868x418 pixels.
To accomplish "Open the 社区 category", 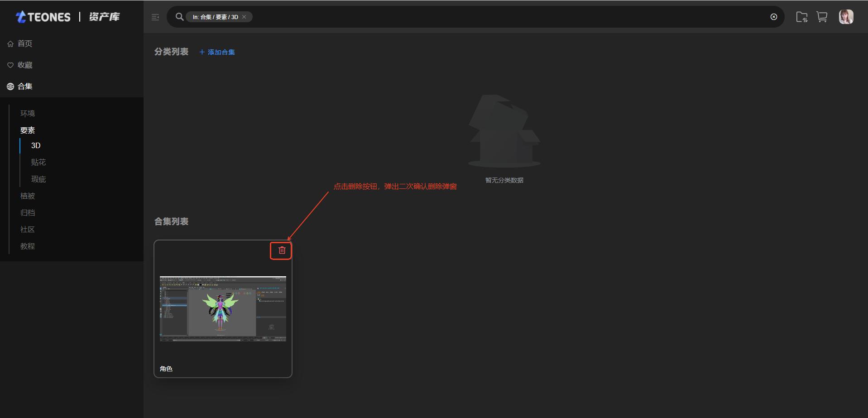I will (28, 229).
